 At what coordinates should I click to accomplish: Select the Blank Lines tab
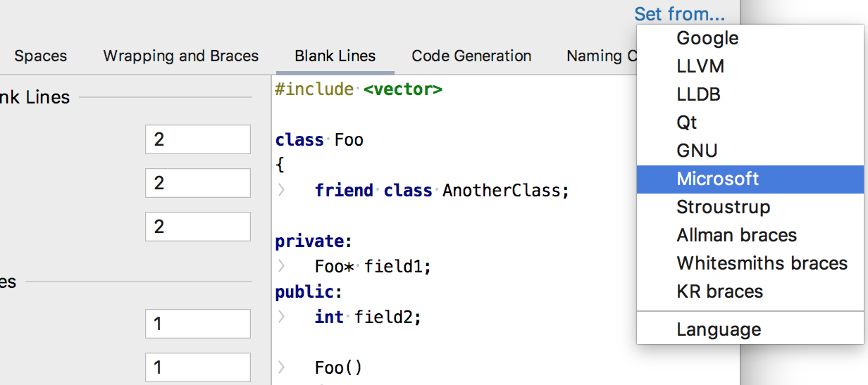coord(335,56)
